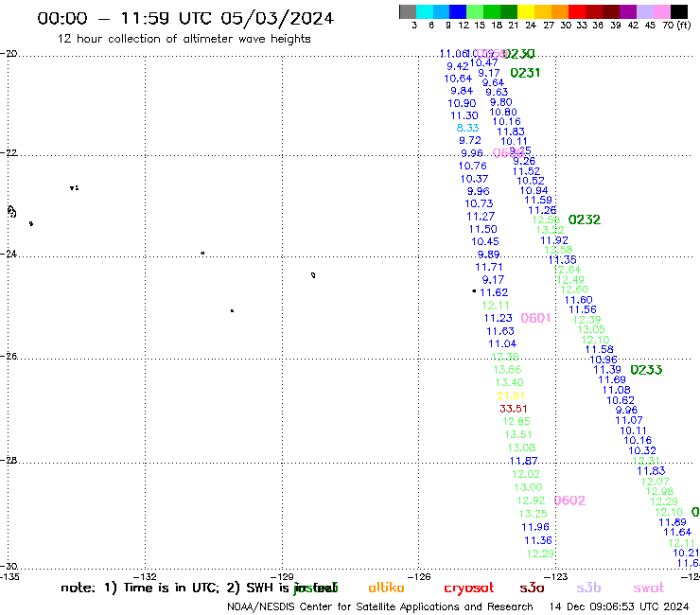The width and height of the screenshot is (700, 615).
Task: Select the 13.40 wave height value
Action: (x=509, y=383)
